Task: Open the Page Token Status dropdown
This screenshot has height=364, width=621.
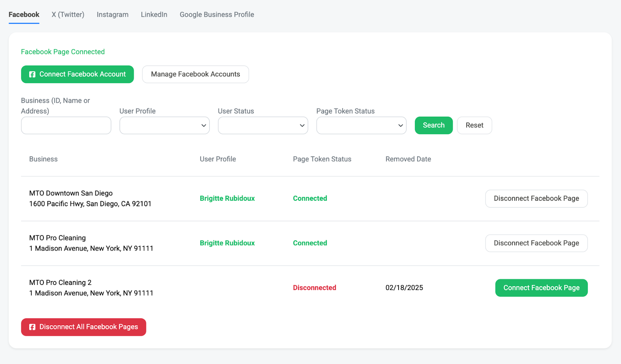Action: point(361,126)
